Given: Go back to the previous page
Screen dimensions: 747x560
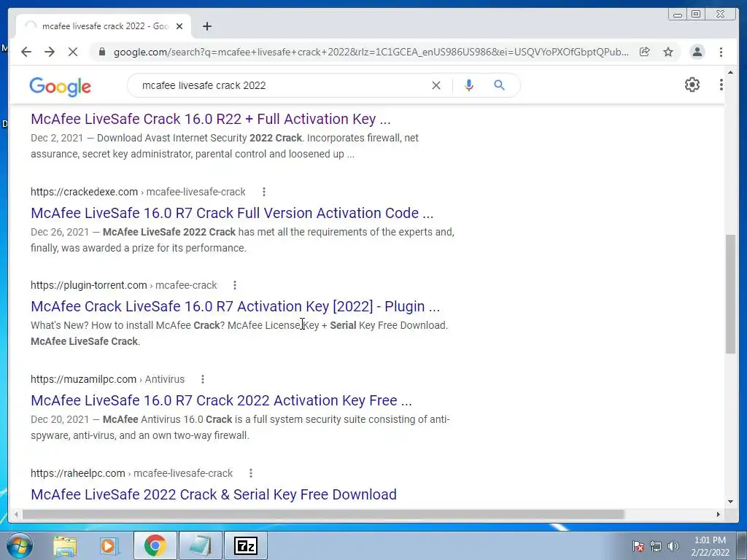Looking at the screenshot, I should pos(26,52).
